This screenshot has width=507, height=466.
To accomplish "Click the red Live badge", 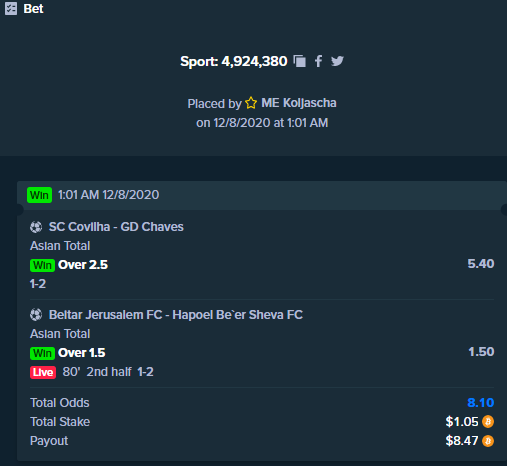I will [43, 372].
